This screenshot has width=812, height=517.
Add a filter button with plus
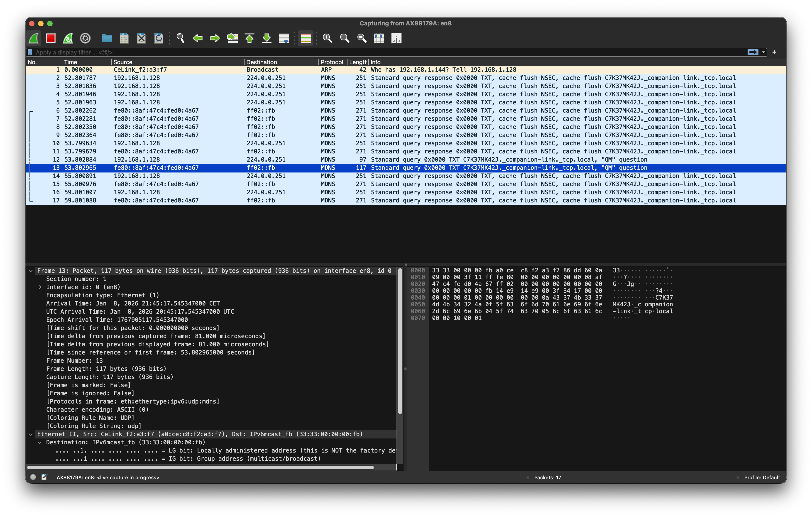click(774, 52)
